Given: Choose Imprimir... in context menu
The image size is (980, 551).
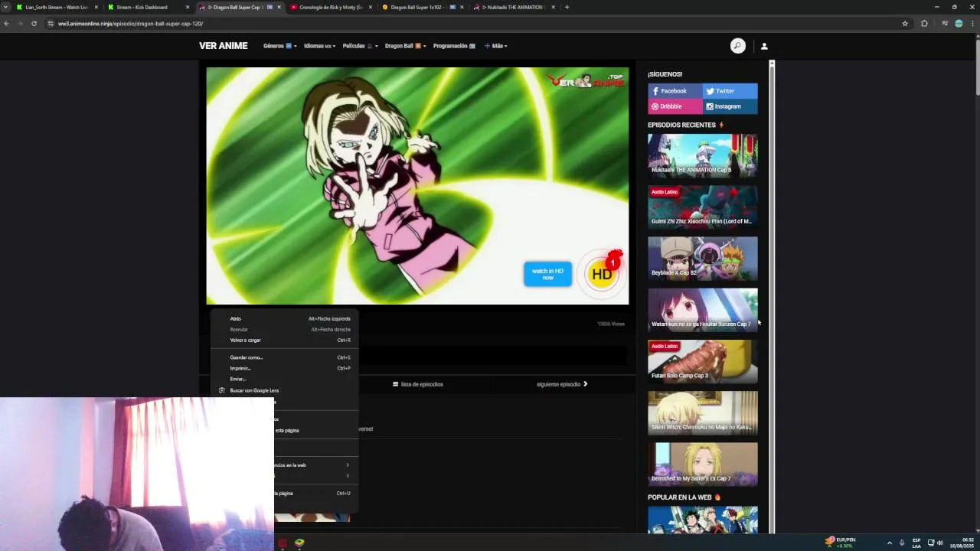Looking at the screenshot, I should click(284, 368).
